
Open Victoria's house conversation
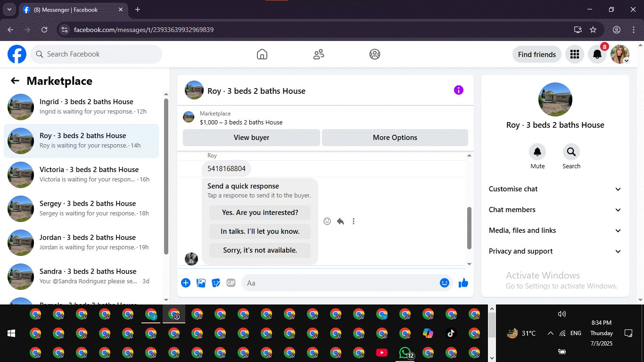[82, 174]
